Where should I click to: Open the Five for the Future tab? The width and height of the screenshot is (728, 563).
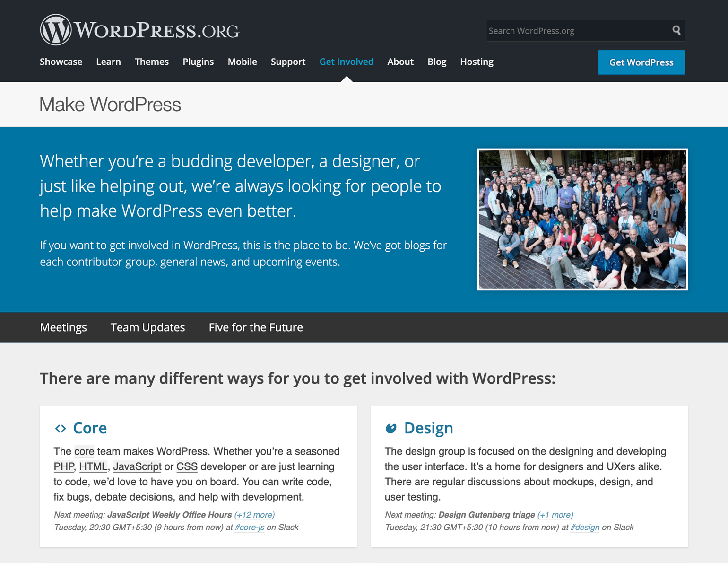pos(256,327)
